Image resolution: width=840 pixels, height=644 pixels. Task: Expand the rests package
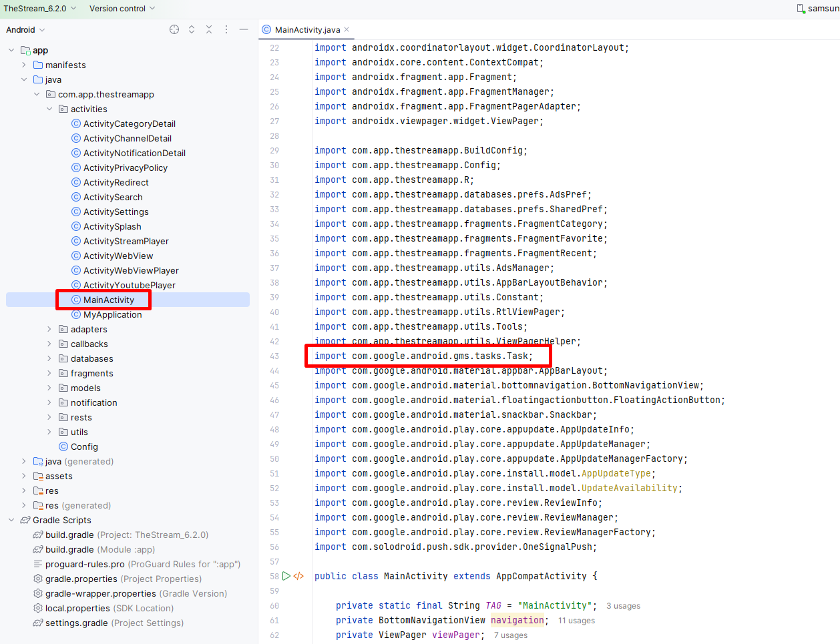point(49,417)
